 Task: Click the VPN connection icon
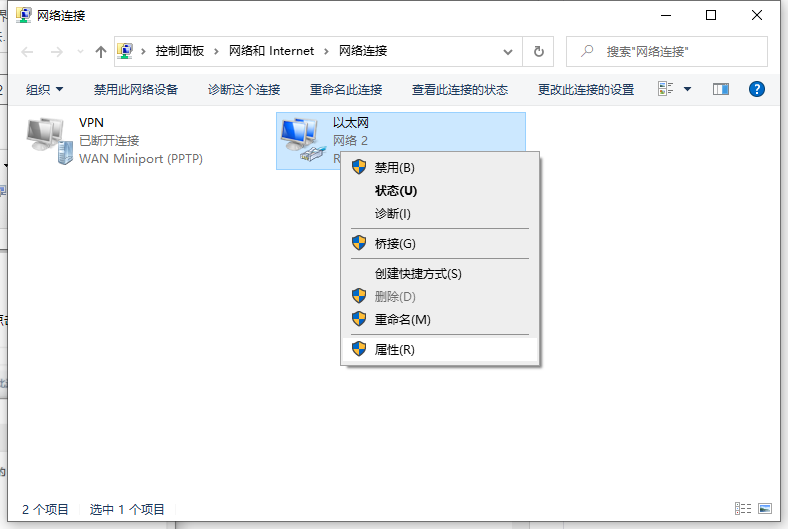pos(48,140)
